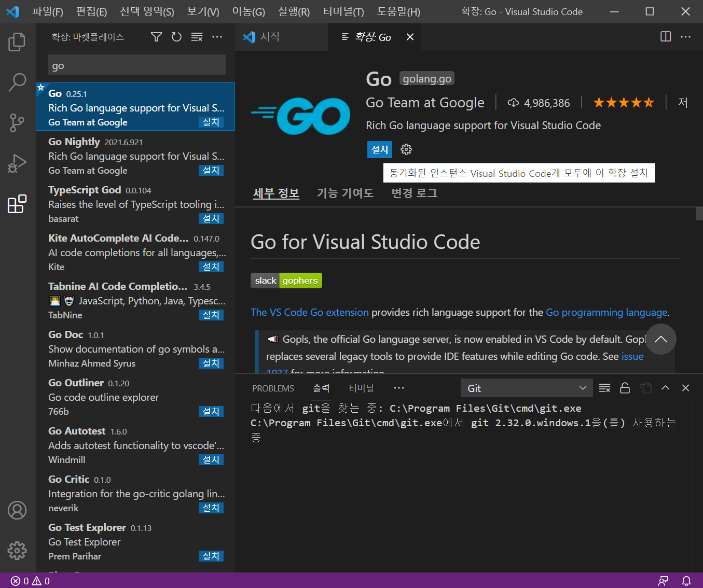Filter extensions with the funnel icon
703x588 pixels.
[x=156, y=37]
